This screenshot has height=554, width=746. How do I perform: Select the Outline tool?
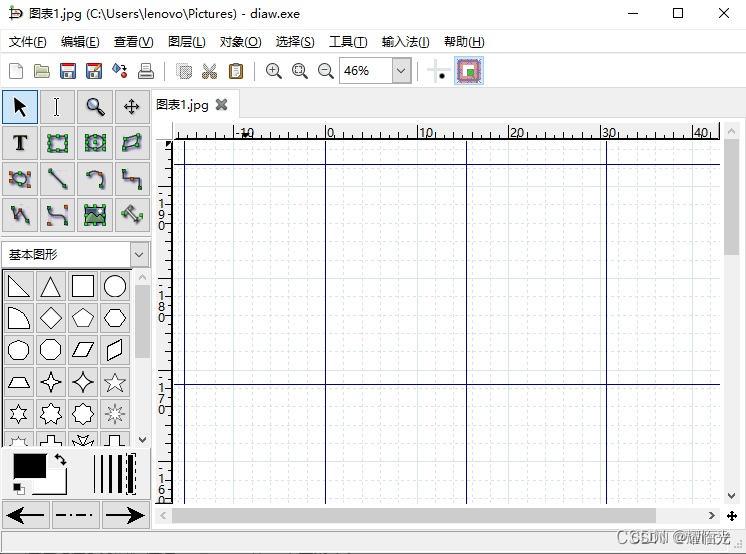pos(132,215)
